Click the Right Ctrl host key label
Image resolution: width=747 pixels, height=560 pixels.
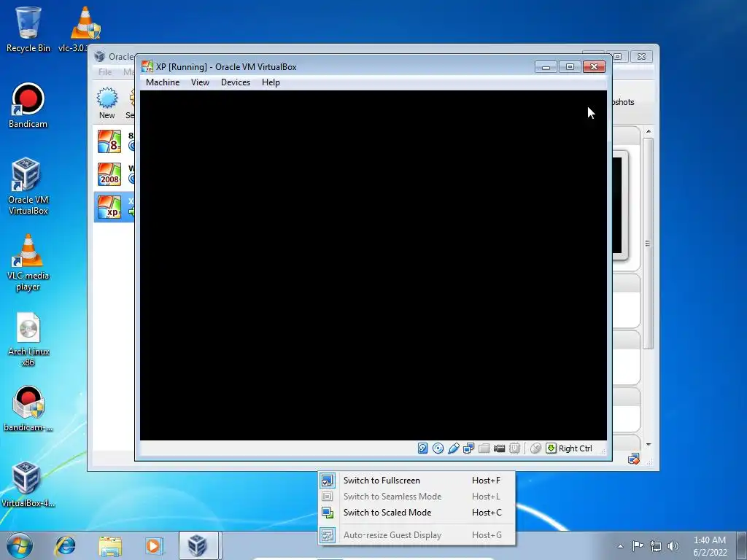coord(575,448)
